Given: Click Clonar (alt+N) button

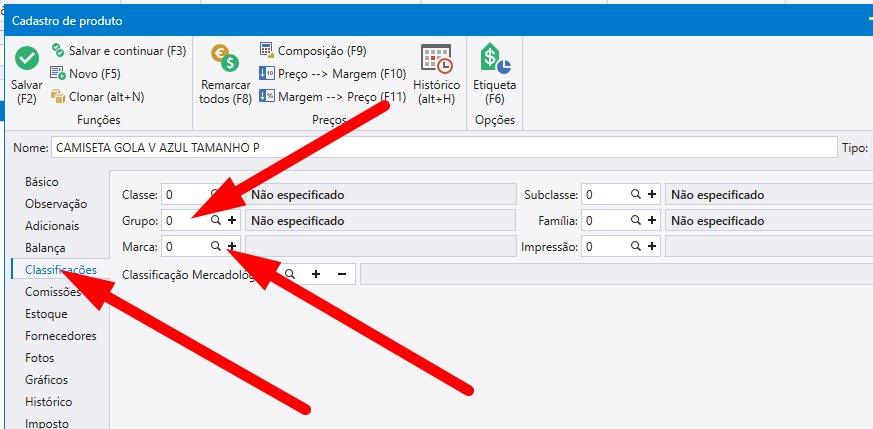Looking at the screenshot, I should point(97,97).
